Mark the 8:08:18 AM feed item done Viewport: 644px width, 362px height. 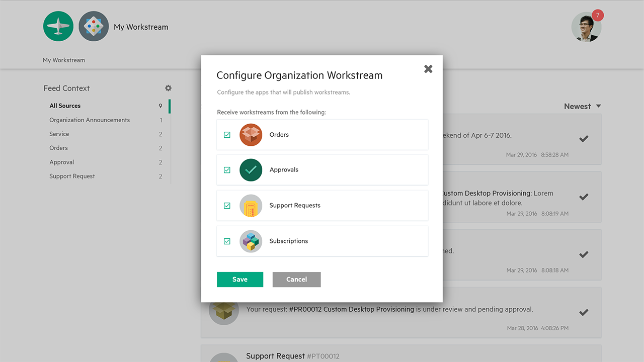(x=584, y=254)
